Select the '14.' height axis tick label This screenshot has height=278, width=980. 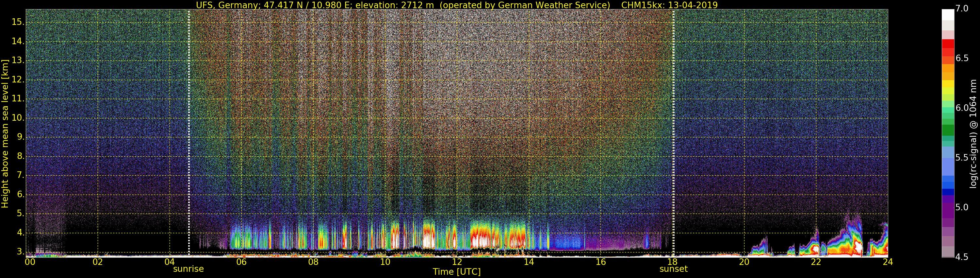coord(18,42)
